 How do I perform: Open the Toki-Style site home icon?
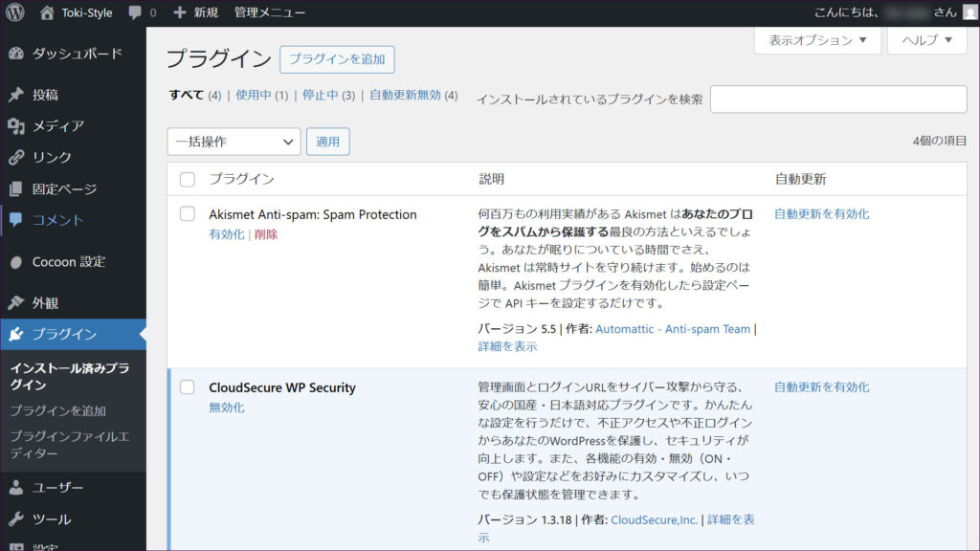[47, 12]
